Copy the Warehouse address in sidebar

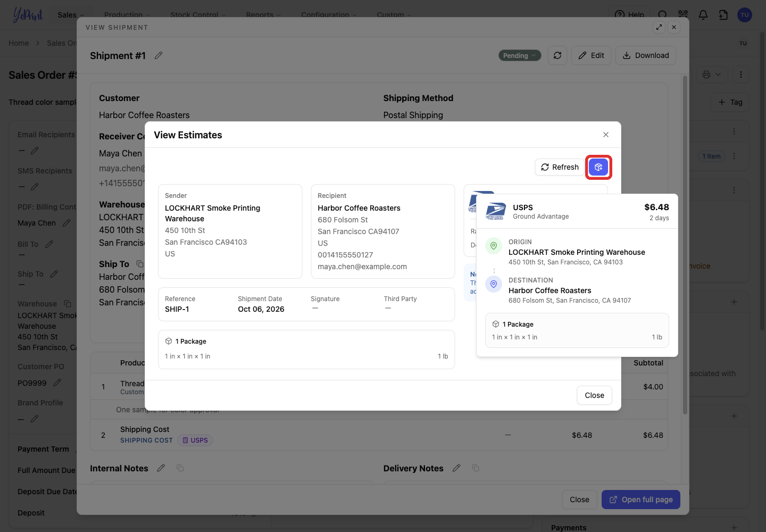(68, 304)
